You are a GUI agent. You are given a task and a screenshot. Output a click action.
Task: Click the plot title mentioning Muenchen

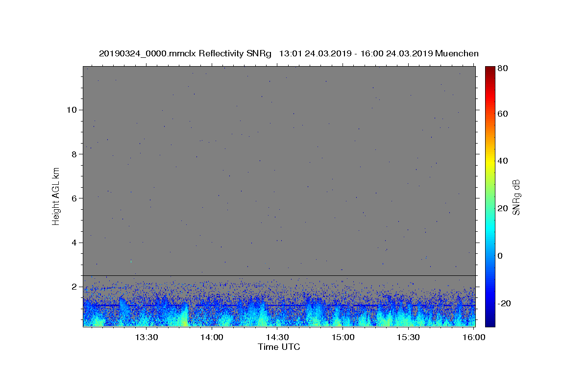click(x=289, y=53)
